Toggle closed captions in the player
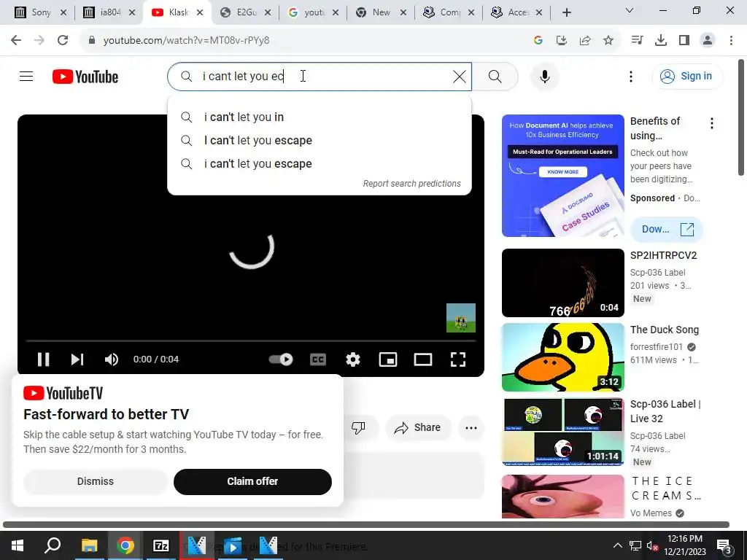Viewport: 747px width, 560px height. [318, 359]
